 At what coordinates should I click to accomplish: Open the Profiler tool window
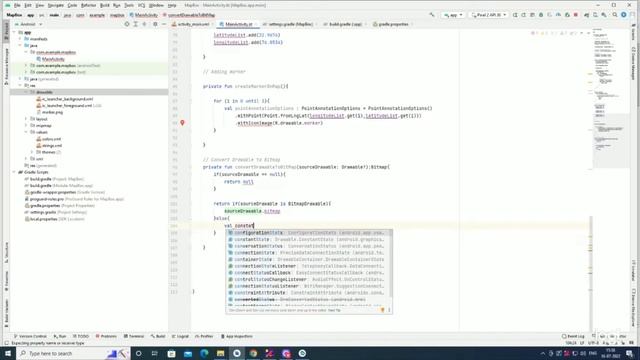tap(204, 336)
